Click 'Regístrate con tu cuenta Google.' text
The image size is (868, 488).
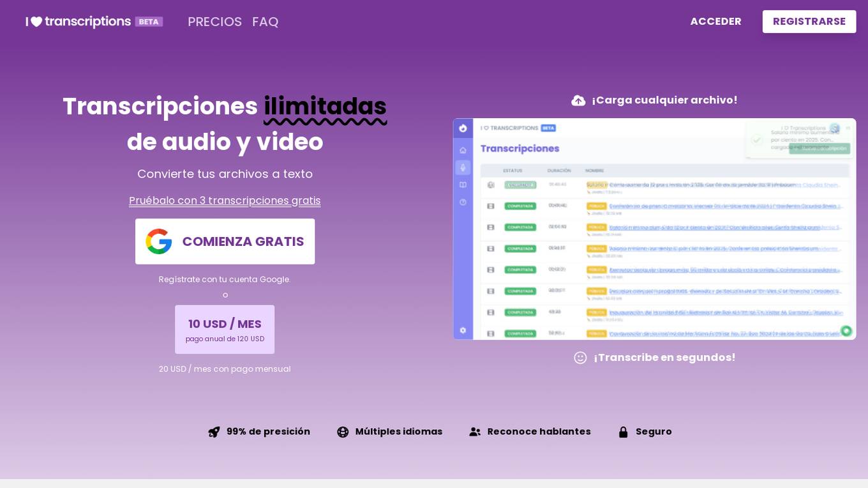[x=225, y=280]
